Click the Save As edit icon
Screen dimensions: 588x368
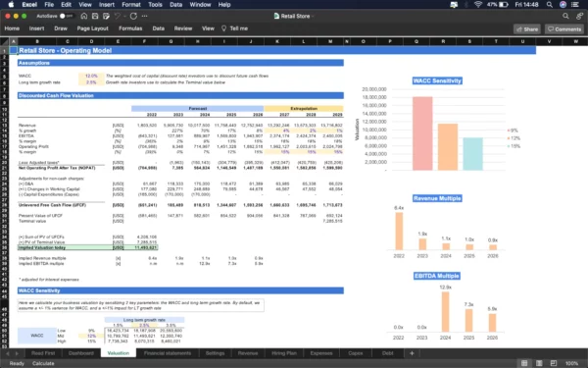(x=107, y=16)
